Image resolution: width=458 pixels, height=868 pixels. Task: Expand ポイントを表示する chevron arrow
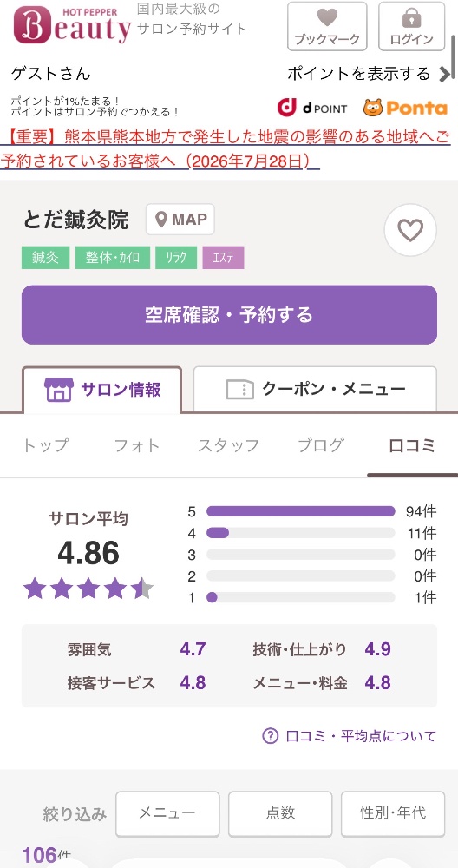[x=445, y=74]
